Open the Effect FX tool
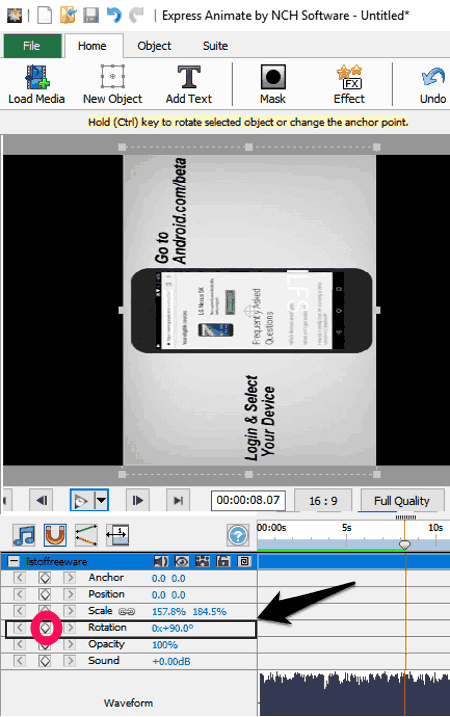The width and height of the screenshot is (450, 717). tap(349, 85)
